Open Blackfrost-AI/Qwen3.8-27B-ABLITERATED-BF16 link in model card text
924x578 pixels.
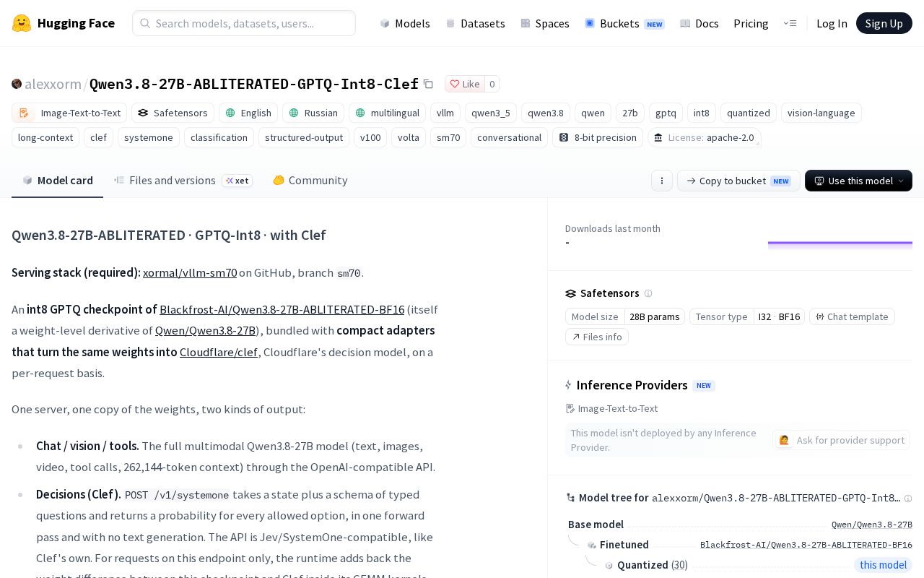coord(282,309)
